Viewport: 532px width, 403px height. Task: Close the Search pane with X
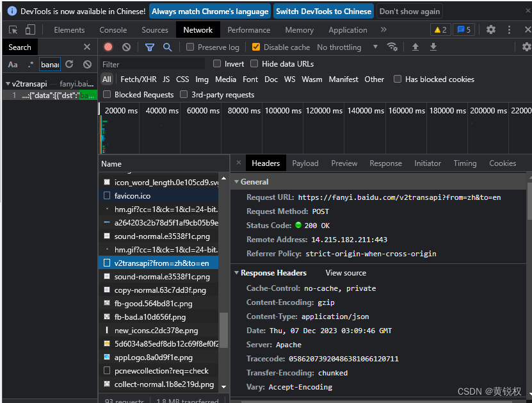click(87, 47)
